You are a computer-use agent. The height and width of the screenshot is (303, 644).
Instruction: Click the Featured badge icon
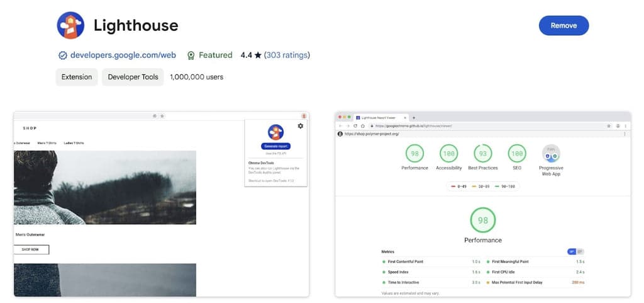pyautogui.click(x=191, y=55)
